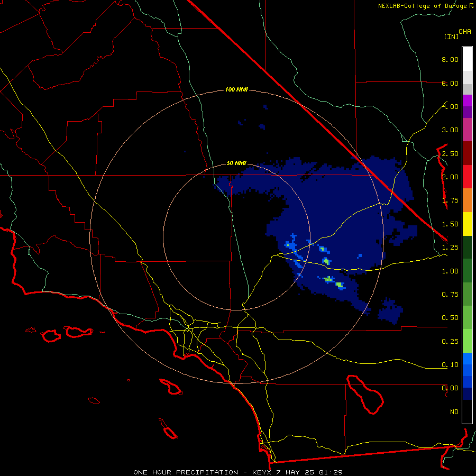Click the KEYX radar site identifier

point(262,472)
